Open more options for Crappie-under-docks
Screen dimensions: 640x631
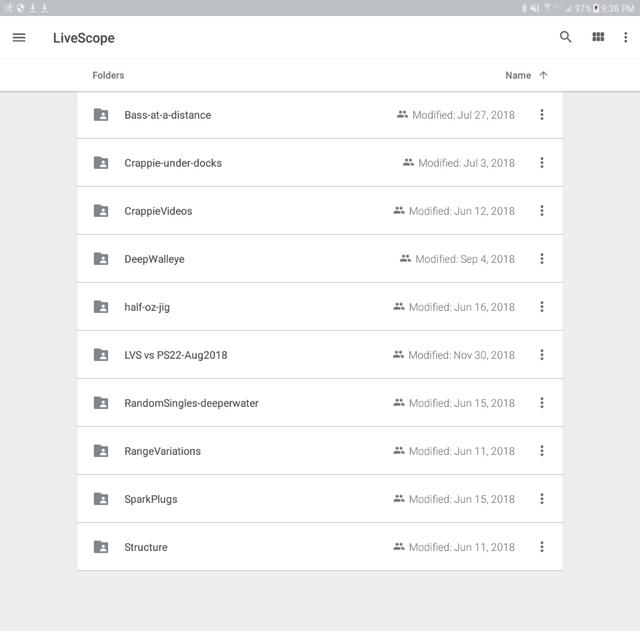pos(542,163)
